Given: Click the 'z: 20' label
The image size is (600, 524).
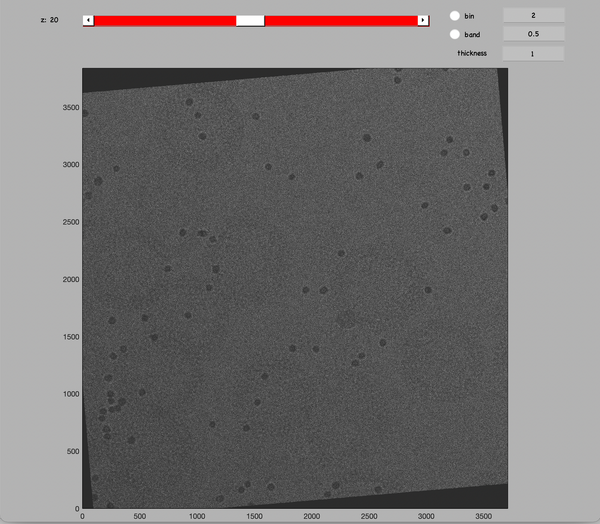Looking at the screenshot, I should pyautogui.click(x=49, y=20).
